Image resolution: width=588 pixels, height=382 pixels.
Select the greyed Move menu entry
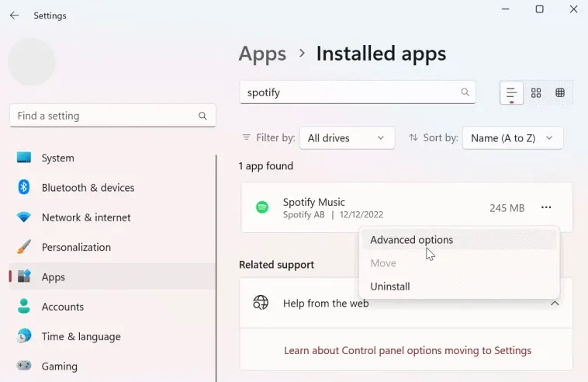click(458, 263)
